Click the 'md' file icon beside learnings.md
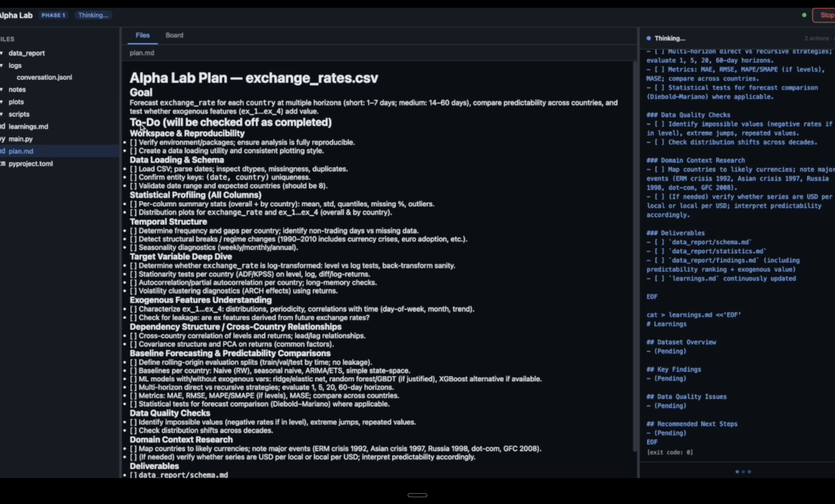Viewport: 835px width, 504px height. click(x=2, y=126)
